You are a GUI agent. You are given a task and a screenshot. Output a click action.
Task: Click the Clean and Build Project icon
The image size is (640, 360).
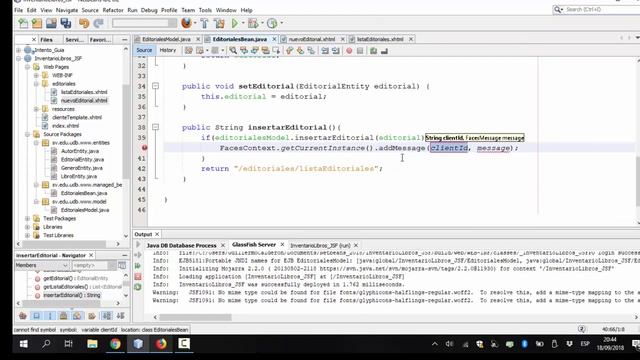(219, 23)
